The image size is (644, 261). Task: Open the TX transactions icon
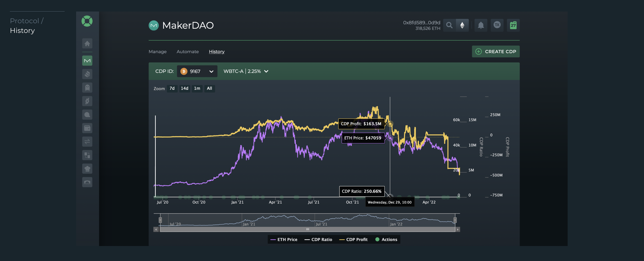[x=497, y=25]
